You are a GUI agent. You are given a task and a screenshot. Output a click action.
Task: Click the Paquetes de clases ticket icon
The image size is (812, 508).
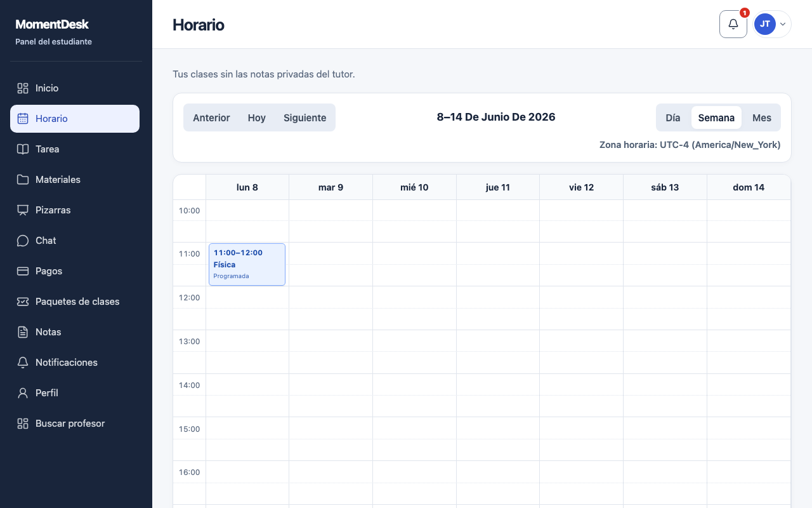[23, 302]
